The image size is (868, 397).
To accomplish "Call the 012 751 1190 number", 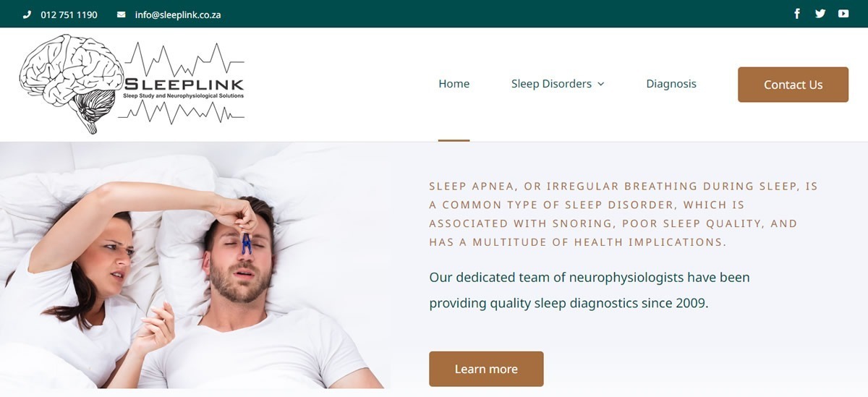I will click(x=69, y=14).
